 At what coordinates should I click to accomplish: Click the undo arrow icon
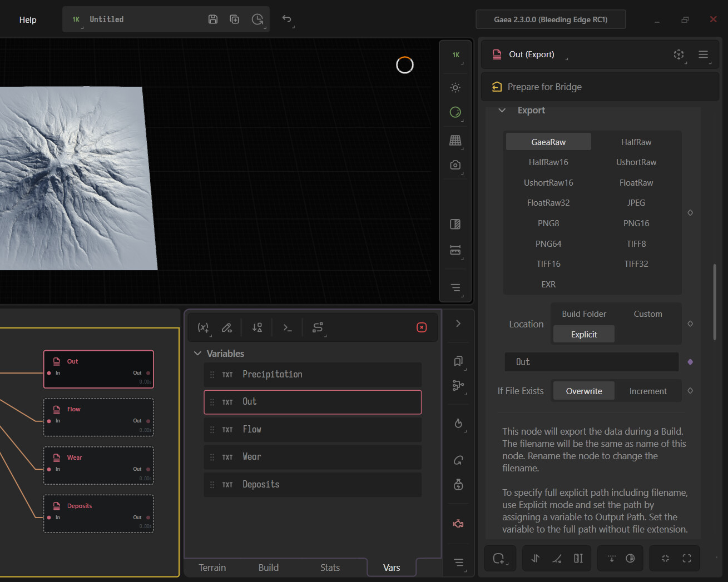point(286,19)
